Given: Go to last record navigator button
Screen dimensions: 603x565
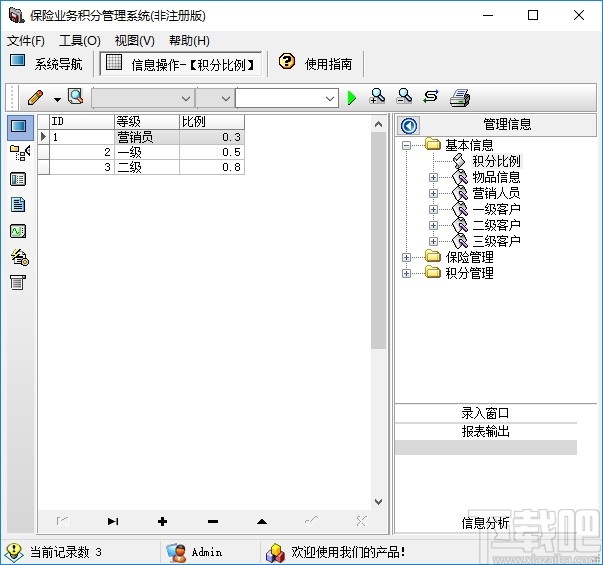Looking at the screenshot, I should 113,522.
